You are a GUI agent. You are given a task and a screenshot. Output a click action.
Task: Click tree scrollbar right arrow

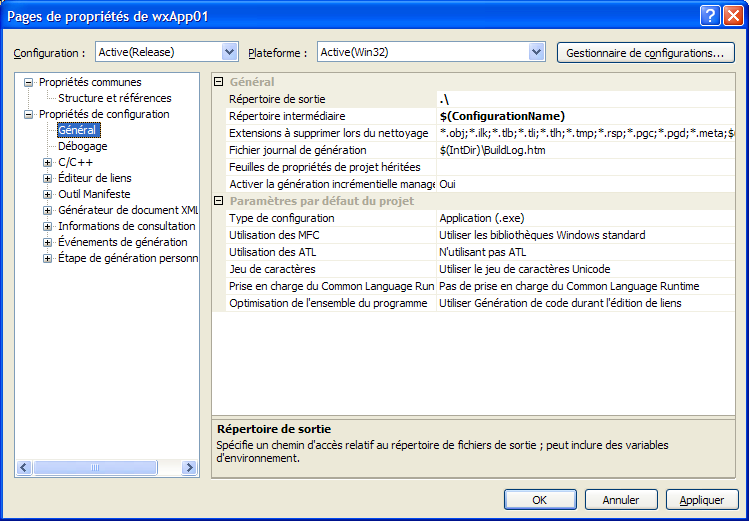(190, 468)
